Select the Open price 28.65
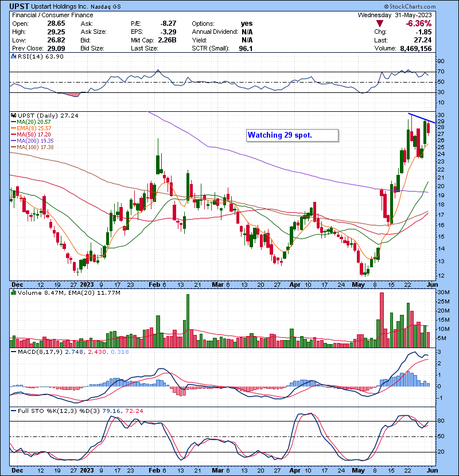The width and height of the screenshot is (459, 476). pyautogui.click(x=56, y=24)
